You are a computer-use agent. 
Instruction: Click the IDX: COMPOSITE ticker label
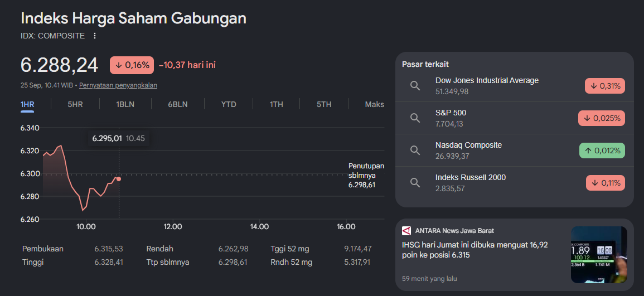tap(52, 36)
